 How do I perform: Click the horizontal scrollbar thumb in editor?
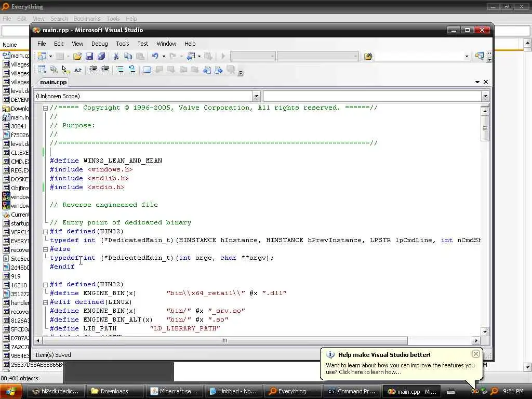pyautogui.click(x=224, y=340)
